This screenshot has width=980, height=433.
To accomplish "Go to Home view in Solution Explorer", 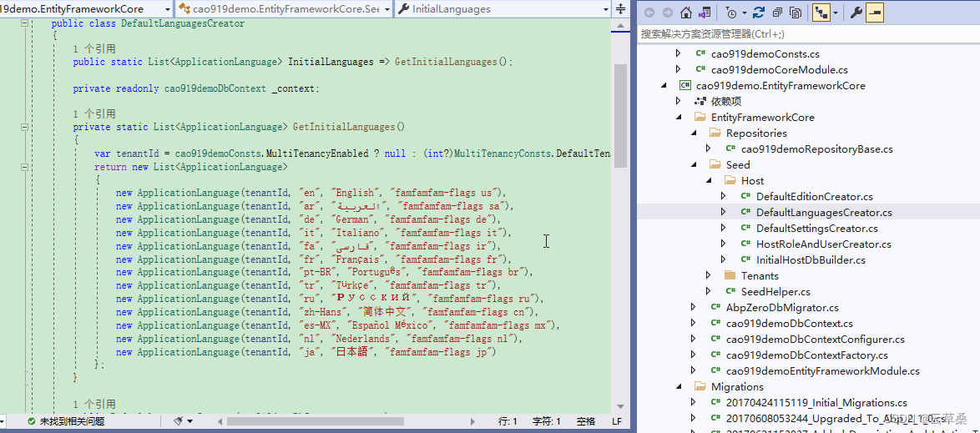I will tap(685, 13).
